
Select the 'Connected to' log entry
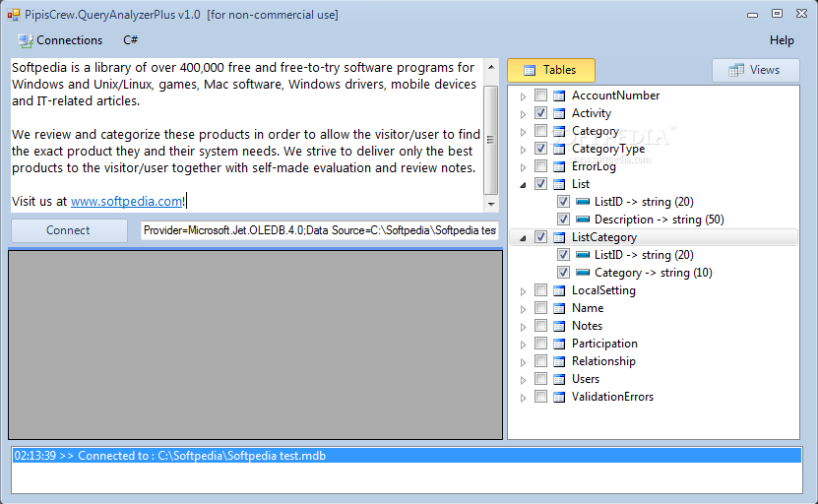point(407,456)
